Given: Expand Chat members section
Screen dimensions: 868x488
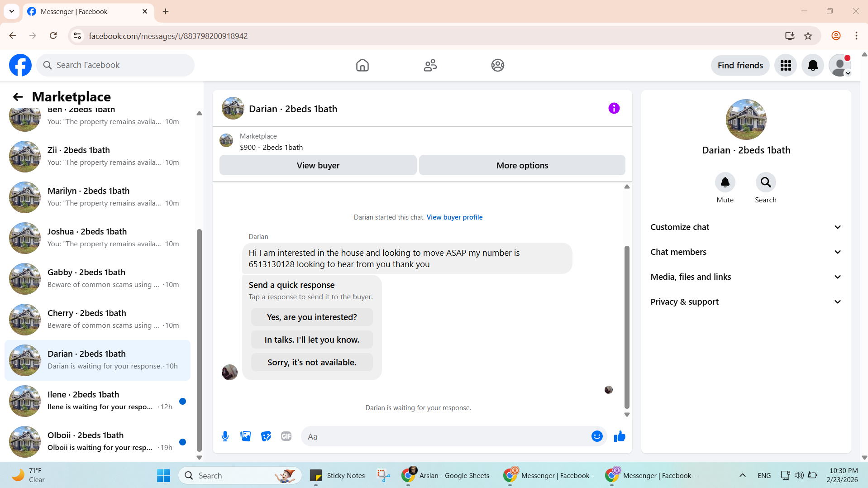Looking at the screenshot, I should [x=746, y=252].
